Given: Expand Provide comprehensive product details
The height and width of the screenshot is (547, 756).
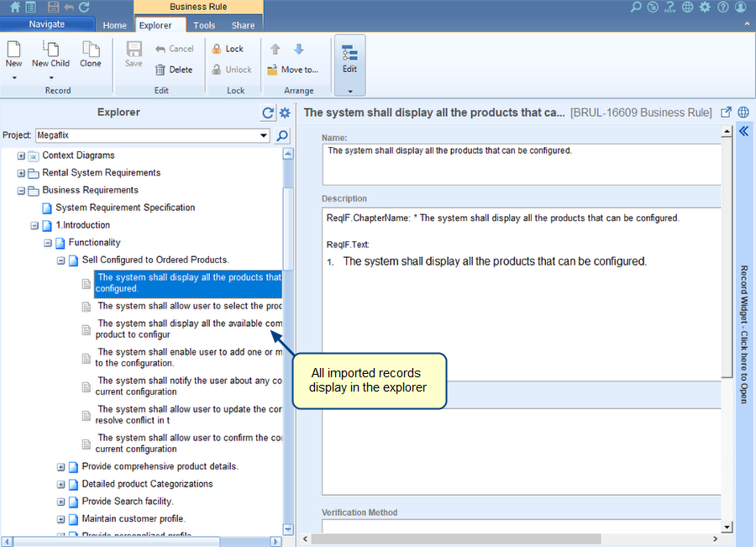Looking at the screenshot, I should tap(60, 467).
